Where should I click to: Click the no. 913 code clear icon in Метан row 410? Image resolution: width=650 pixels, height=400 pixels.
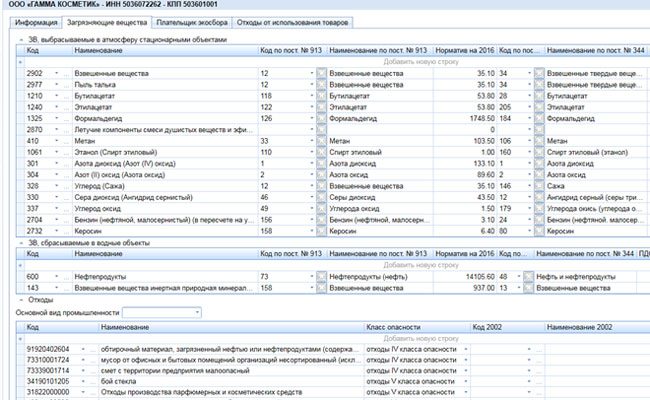coord(321,141)
